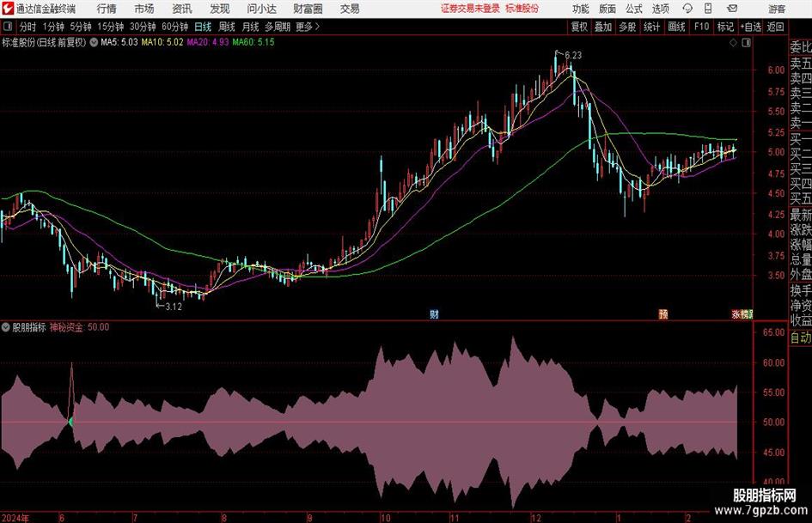The height and width of the screenshot is (523, 812).
Task: Switch to 15分钟 period
Action: coord(111,27)
